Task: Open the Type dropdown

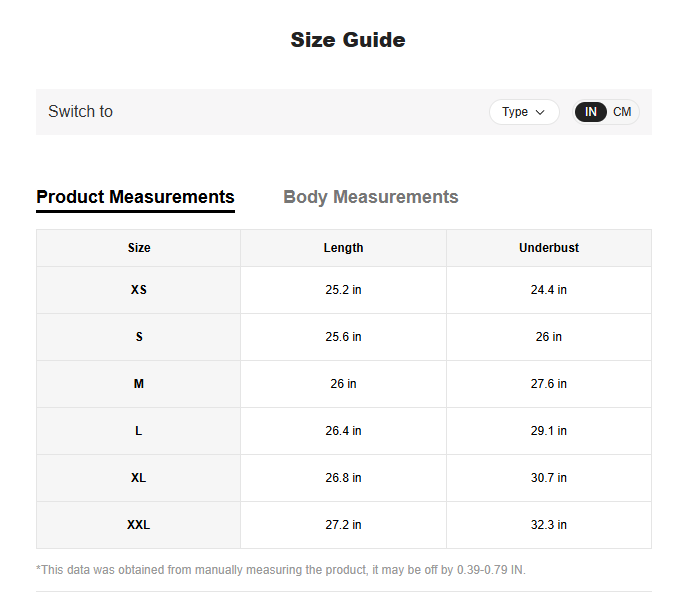Action: click(x=523, y=112)
